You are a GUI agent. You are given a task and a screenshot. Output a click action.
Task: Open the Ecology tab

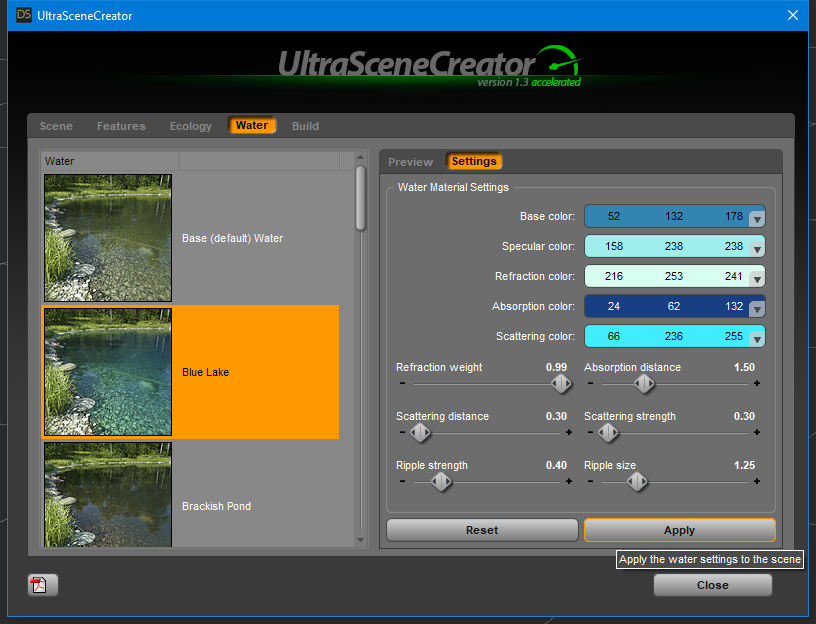tap(190, 126)
